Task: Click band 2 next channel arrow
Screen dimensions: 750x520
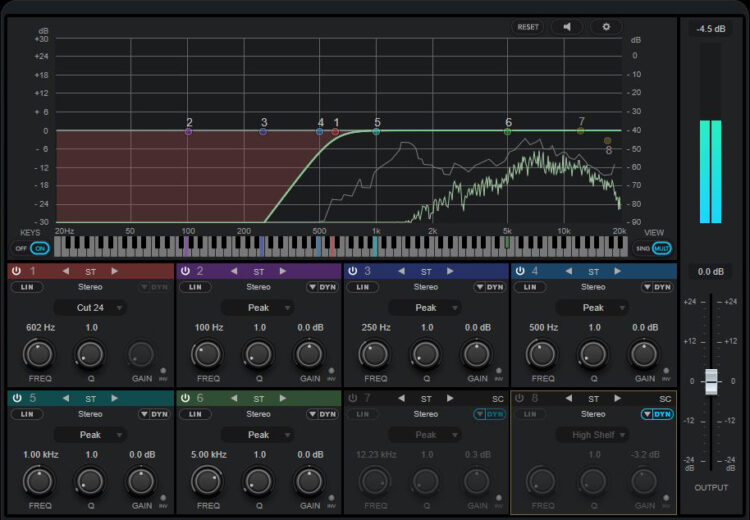Action: 283,271
